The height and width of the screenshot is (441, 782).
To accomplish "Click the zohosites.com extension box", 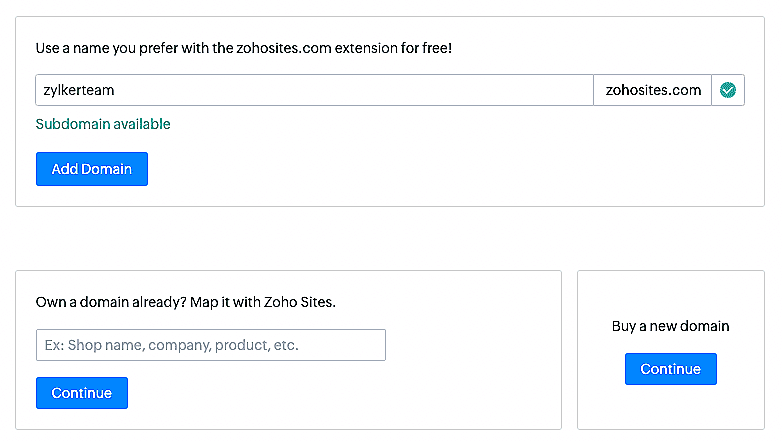I will [x=653, y=90].
